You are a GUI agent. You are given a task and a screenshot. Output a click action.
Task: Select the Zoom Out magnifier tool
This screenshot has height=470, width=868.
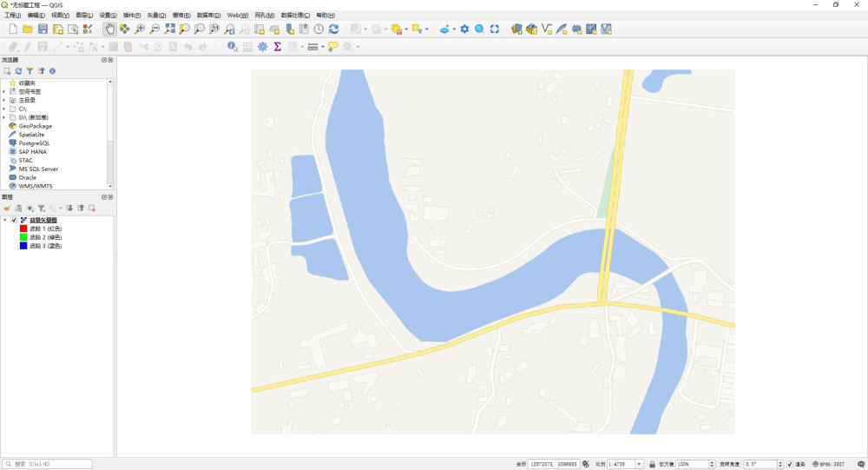(x=155, y=30)
